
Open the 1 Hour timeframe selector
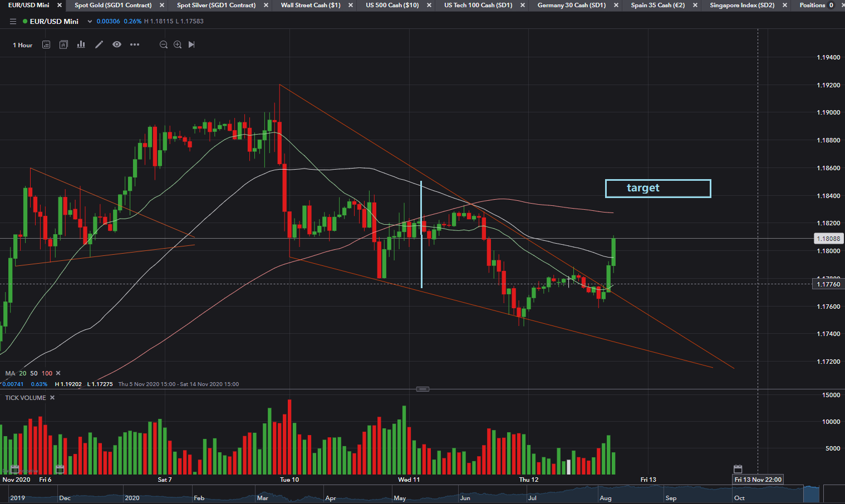point(23,45)
